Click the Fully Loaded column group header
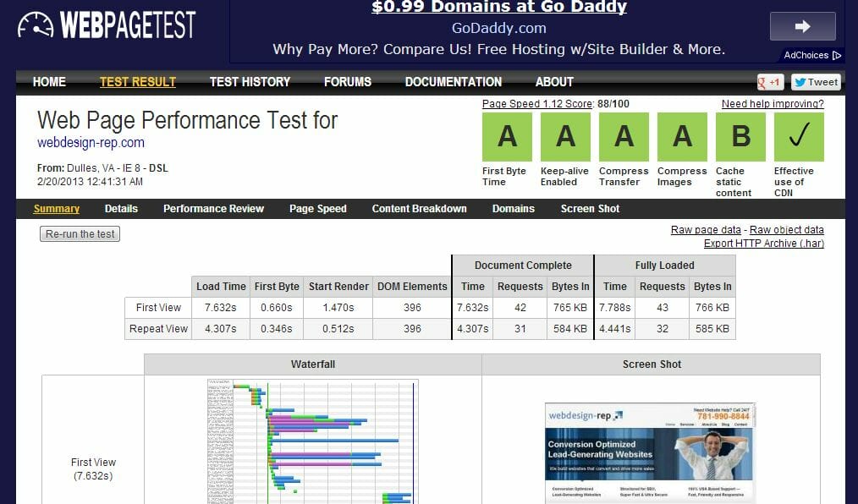The image size is (858, 504). coord(665,266)
